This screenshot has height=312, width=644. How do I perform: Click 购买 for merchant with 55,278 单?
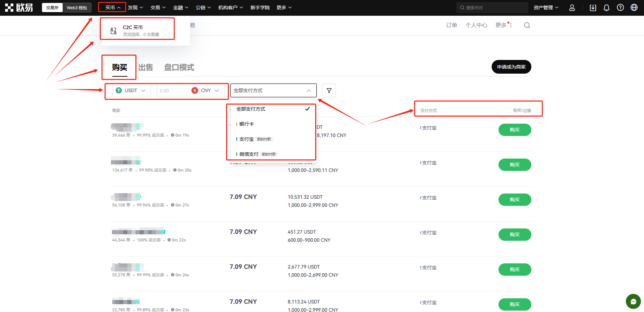coord(515,270)
